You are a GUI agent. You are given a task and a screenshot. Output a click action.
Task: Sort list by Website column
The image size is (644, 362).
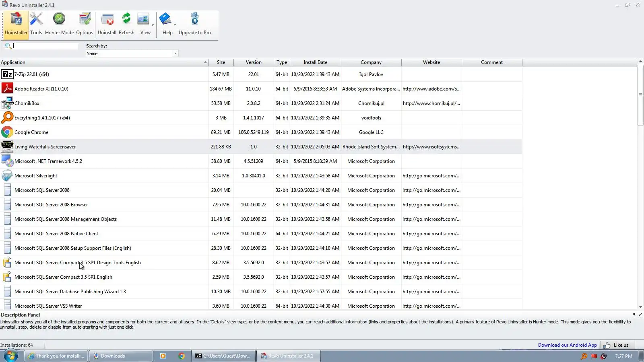(431, 62)
